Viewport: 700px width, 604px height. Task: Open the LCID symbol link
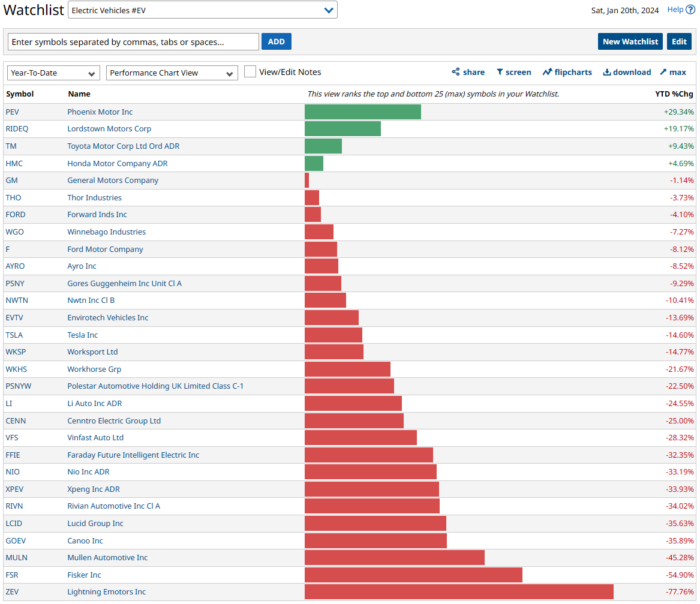point(14,523)
